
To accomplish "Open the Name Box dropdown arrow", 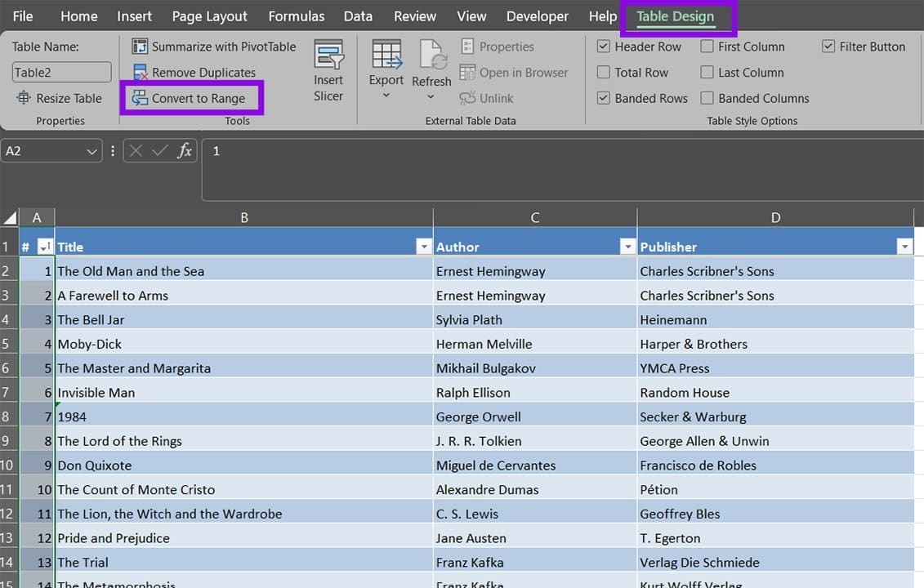I will click(x=92, y=151).
